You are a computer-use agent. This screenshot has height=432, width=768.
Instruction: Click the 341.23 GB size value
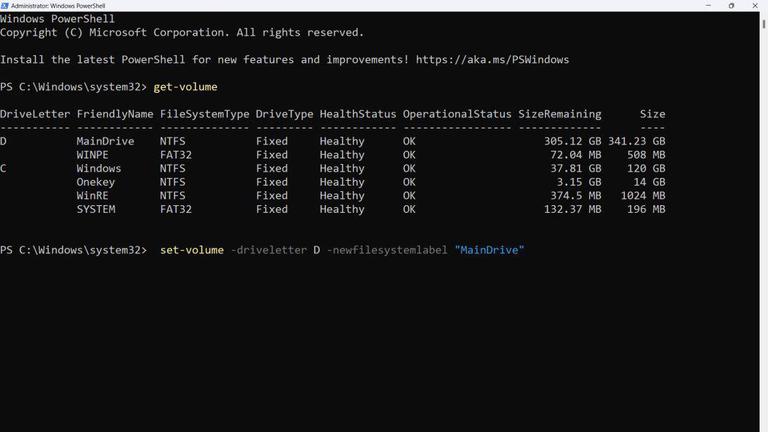(x=636, y=141)
